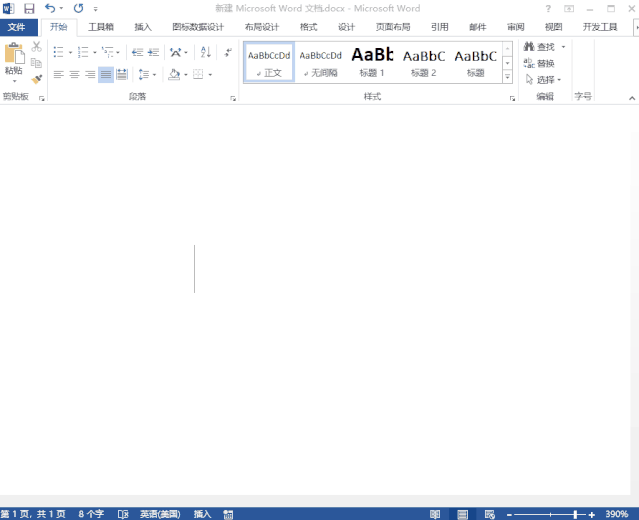Decrease paragraph indent
The width and height of the screenshot is (639, 520).
138,52
